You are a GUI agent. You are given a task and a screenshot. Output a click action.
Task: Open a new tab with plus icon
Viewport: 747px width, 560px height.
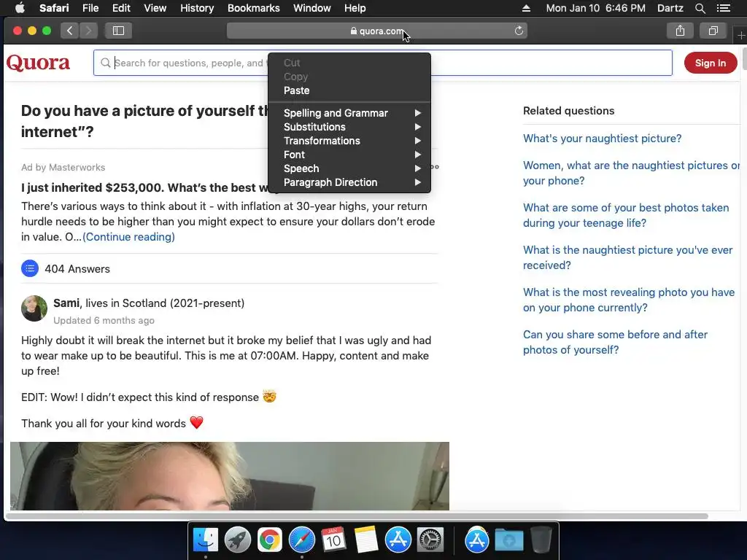click(741, 35)
